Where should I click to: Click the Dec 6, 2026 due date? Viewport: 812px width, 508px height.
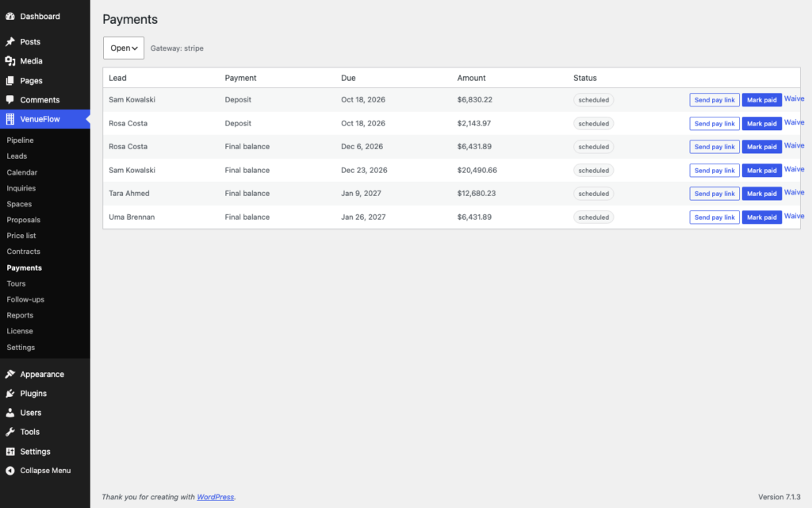[x=362, y=146]
